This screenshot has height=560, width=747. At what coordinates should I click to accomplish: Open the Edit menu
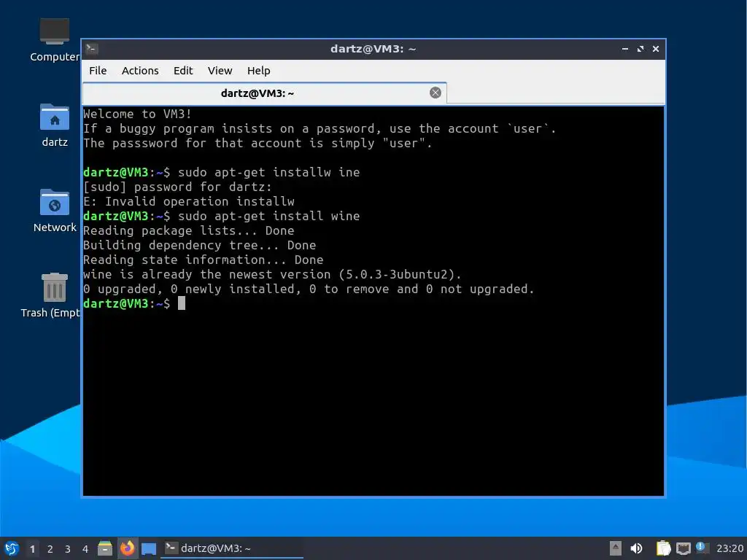(x=183, y=71)
